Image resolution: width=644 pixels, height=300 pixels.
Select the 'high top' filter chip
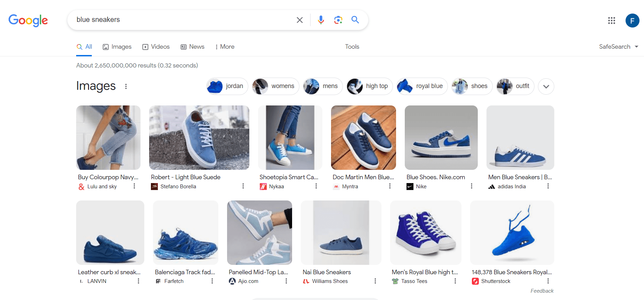tap(369, 86)
